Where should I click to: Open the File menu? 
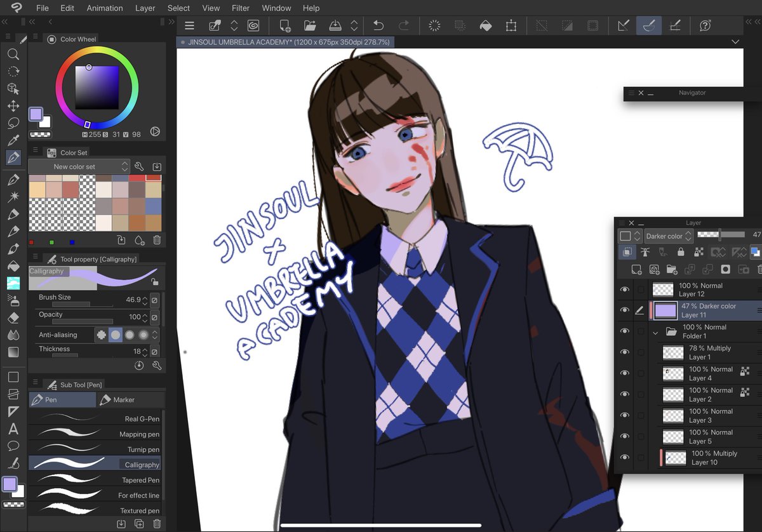[43, 8]
